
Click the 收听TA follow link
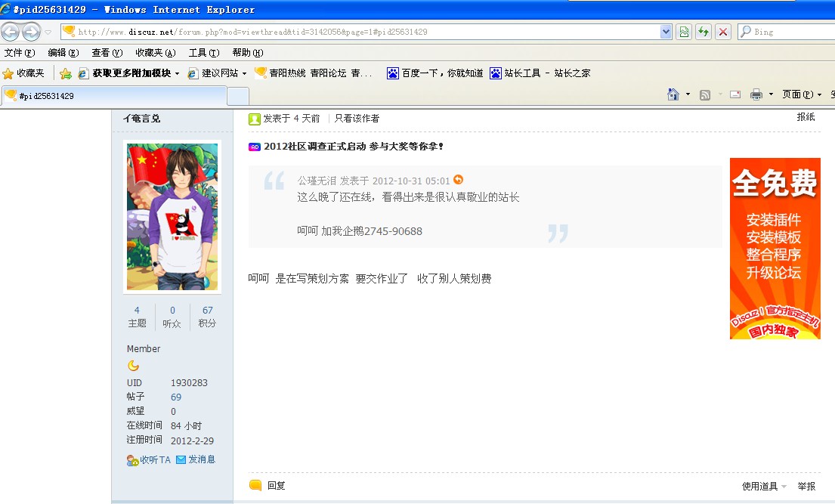click(x=149, y=459)
